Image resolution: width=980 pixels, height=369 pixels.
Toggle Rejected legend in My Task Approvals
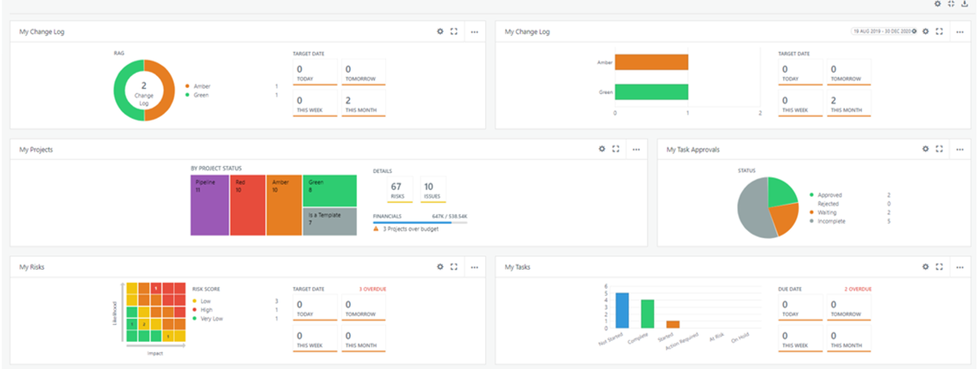pyautogui.click(x=827, y=204)
